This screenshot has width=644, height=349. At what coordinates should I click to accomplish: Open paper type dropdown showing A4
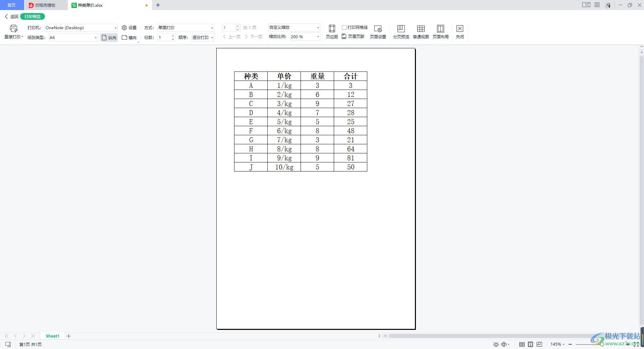coord(73,38)
